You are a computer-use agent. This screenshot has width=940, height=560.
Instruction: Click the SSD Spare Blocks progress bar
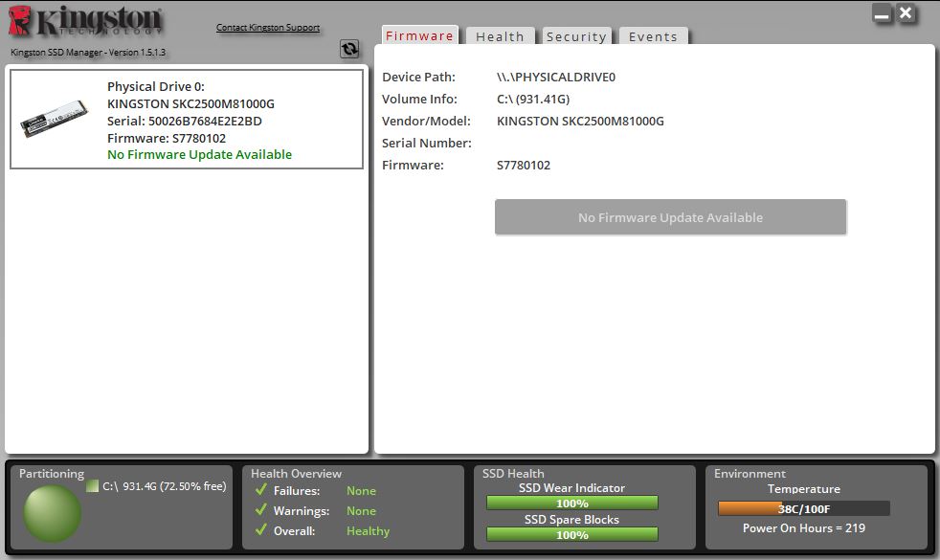click(571, 535)
